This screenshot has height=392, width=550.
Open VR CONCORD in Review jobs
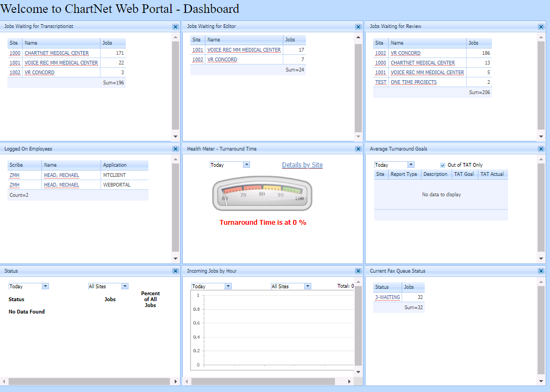[405, 53]
